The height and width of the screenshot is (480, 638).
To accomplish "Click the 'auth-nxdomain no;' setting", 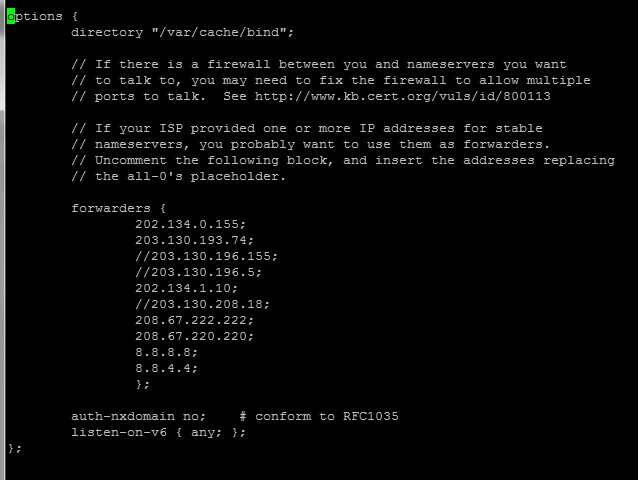I will [x=139, y=416].
